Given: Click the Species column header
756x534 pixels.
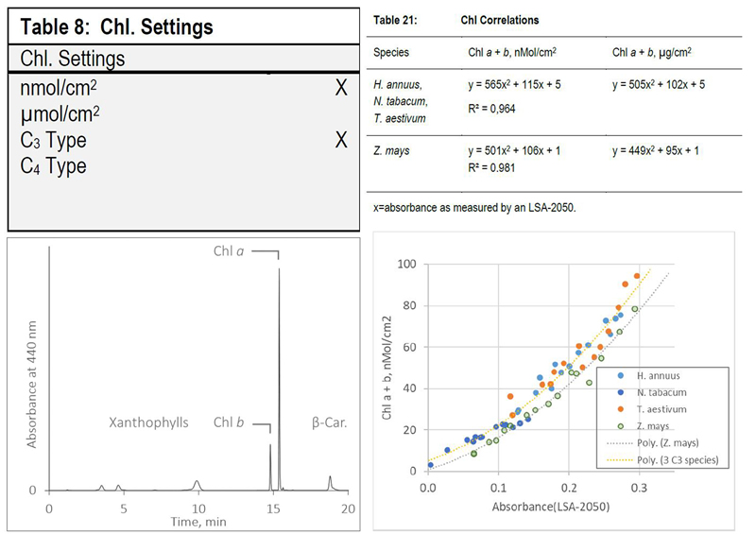Looking at the screenshot, I should point(392,53).
